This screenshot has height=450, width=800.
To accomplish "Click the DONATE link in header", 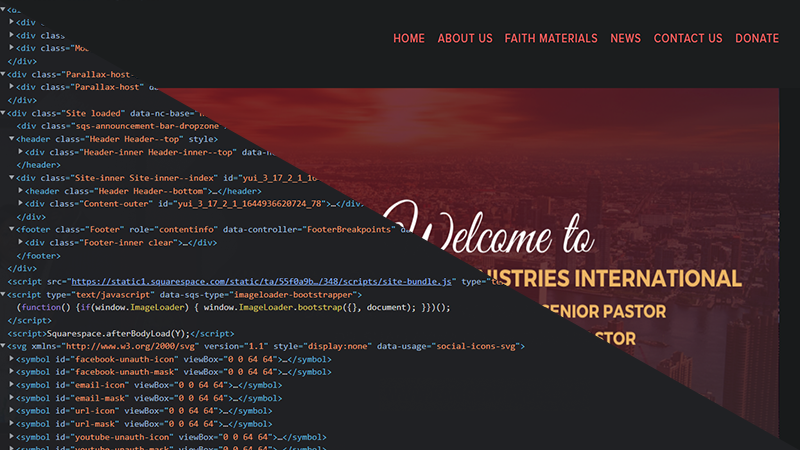I will click(756, 39).
